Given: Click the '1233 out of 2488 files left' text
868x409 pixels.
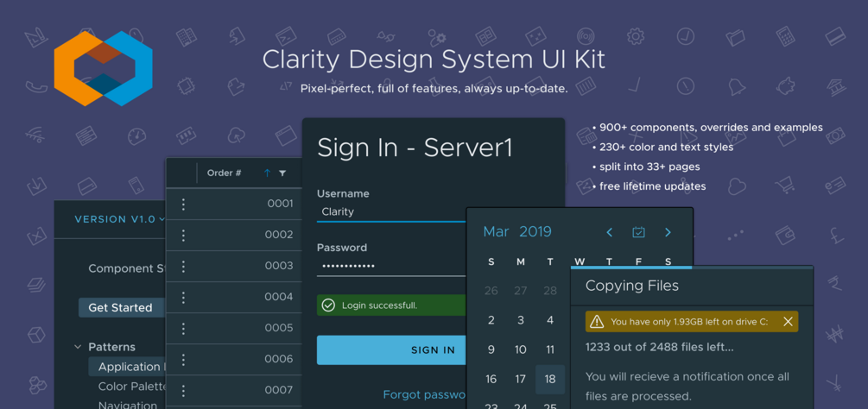Looking at the screenshot, I should (x=660, y=347).
